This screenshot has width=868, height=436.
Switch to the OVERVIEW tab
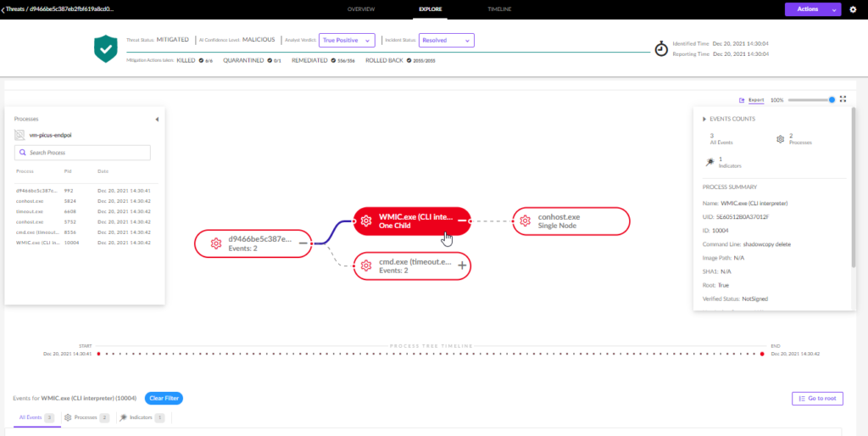coord(361,9)
